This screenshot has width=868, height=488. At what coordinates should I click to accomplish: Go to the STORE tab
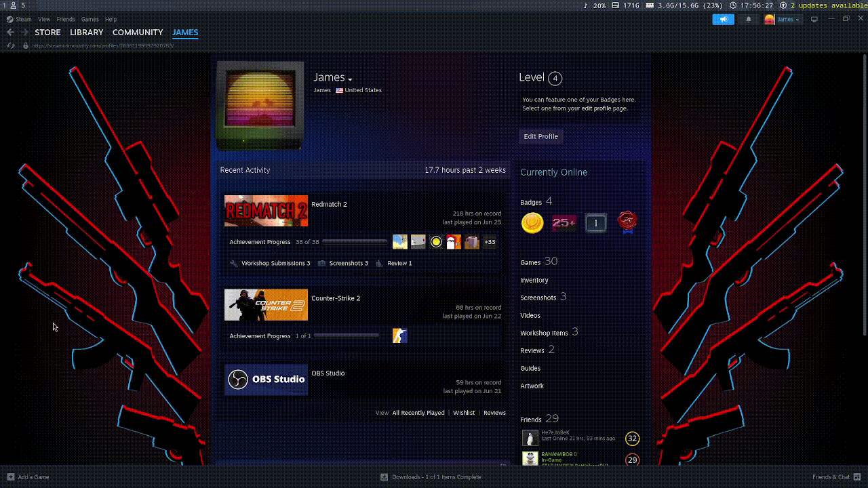(47, 33)
